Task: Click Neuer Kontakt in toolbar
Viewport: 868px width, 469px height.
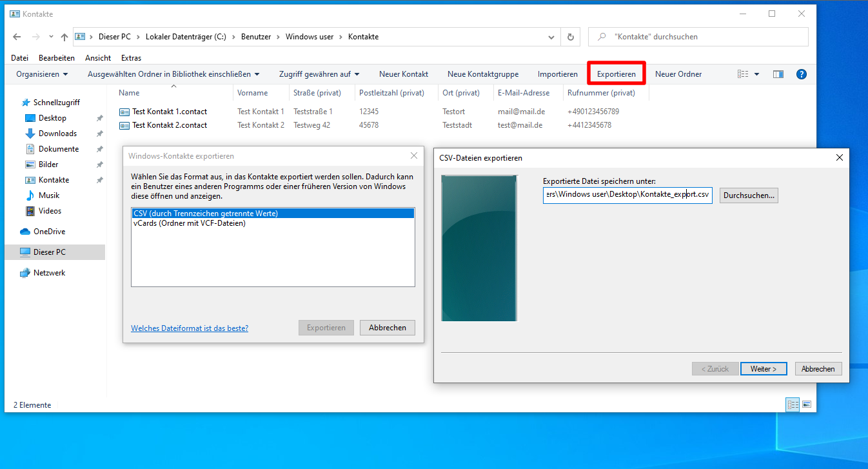Action: (404, 74)
